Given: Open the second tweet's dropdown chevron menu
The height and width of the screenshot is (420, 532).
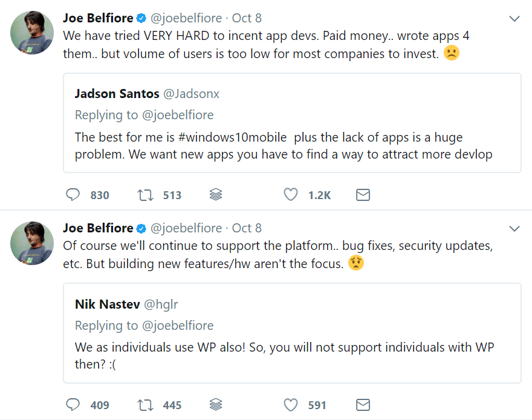Looking at the screenshot, I should tap(514, 229).
